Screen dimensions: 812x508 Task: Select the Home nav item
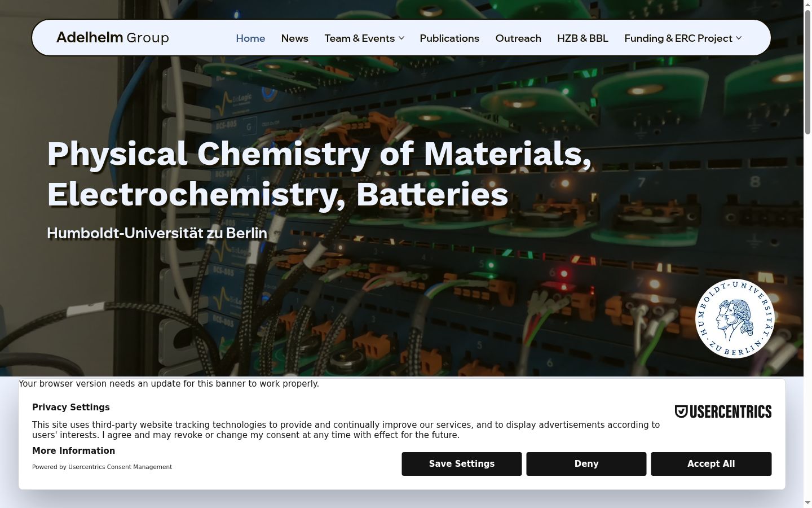(x=250, y=38)
